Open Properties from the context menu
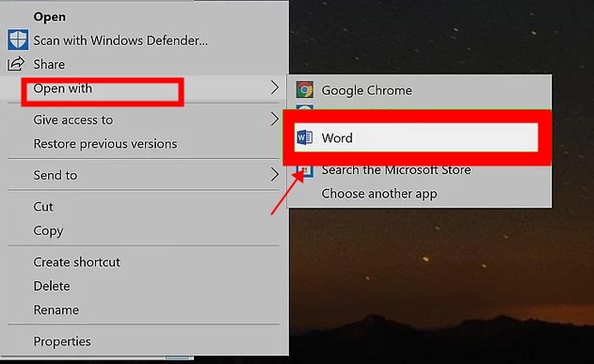594x364 pixels. tap(62, 341)
